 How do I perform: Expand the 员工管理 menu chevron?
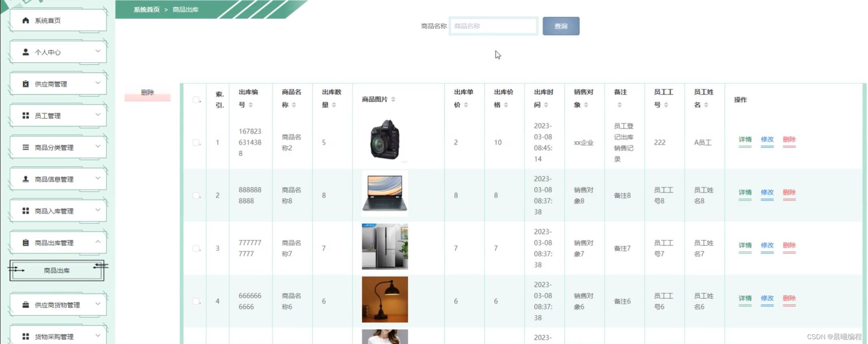point(98,115)
